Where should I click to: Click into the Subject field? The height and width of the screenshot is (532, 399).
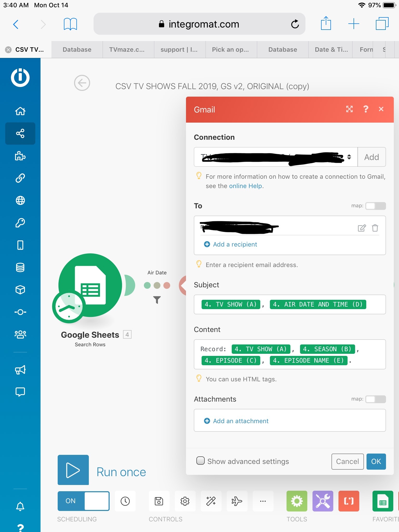290,304
